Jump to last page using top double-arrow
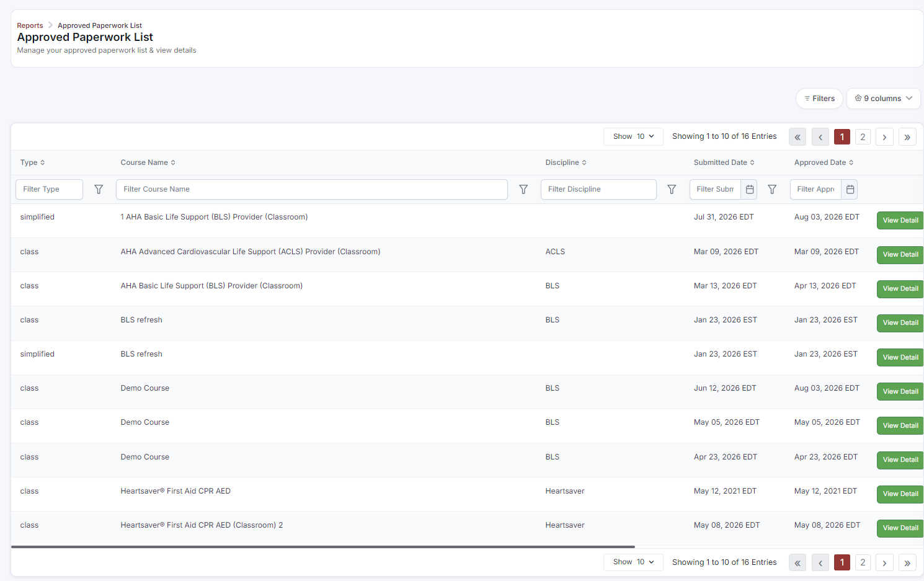This screenshot has height=581, width=924. pyautogui.click(x=907, y=137)
